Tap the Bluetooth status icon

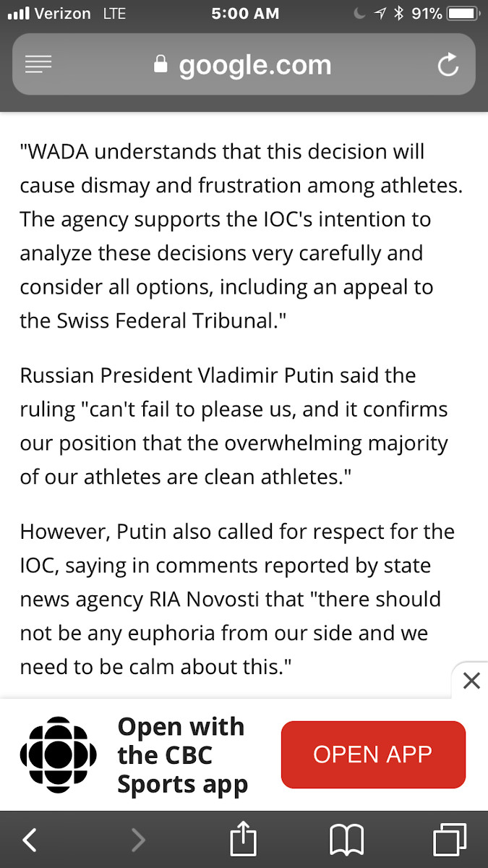398,14
